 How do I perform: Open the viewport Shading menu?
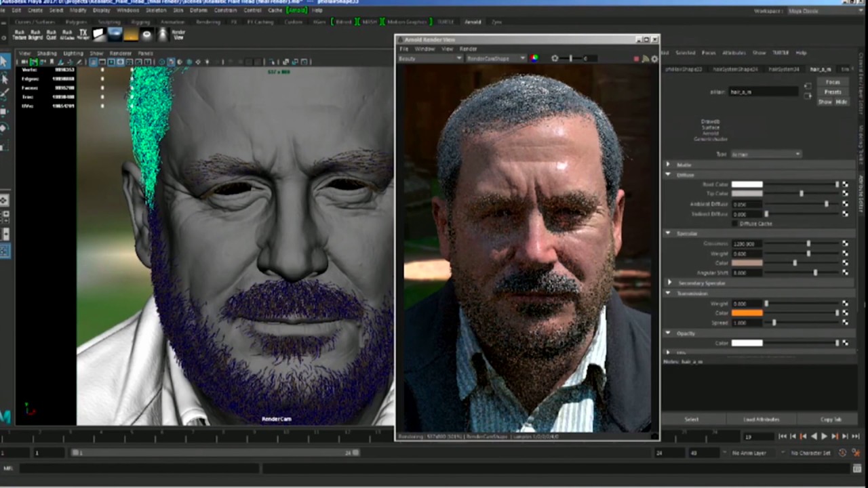(47, 54)
